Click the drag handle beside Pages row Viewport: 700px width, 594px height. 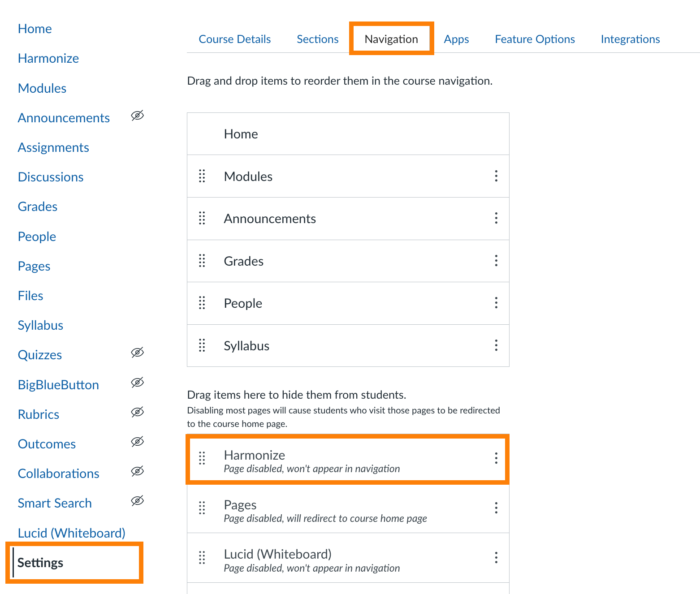click(202, 508)
